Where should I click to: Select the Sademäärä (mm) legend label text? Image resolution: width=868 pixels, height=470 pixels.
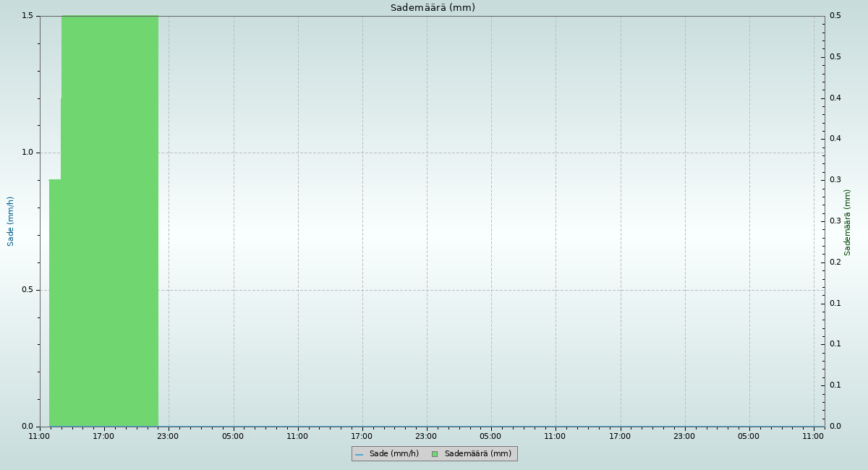[x=477, y=454]
